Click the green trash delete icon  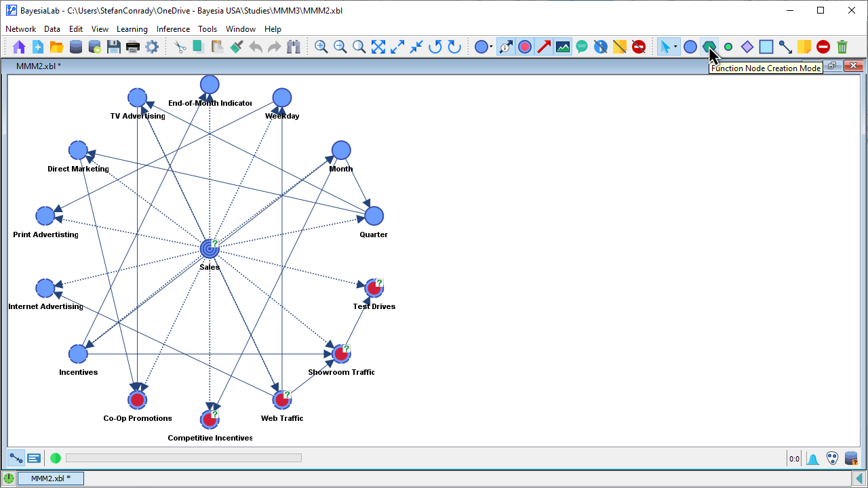point(842,47)
